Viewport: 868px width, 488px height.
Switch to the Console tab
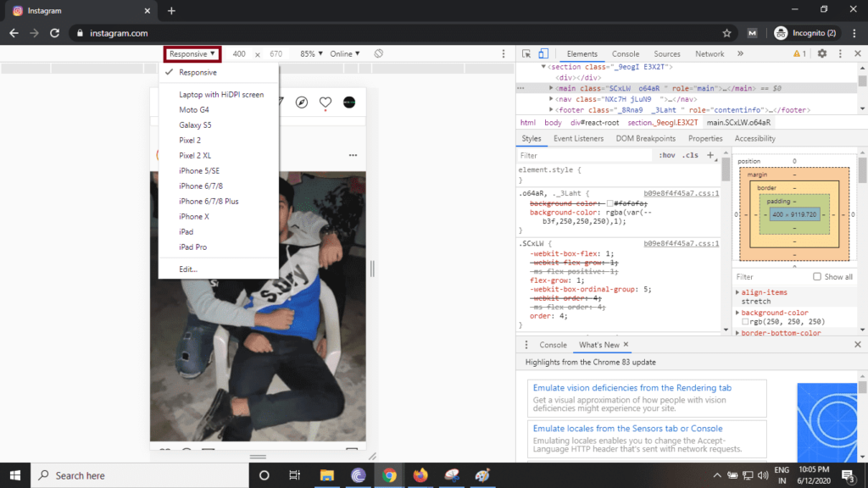point(626,53)
